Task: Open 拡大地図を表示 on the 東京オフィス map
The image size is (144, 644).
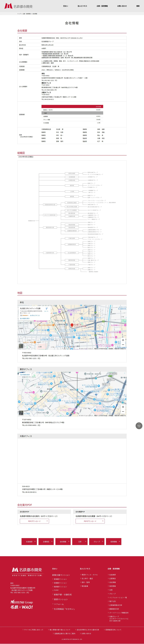Action: tap(25, 375)
